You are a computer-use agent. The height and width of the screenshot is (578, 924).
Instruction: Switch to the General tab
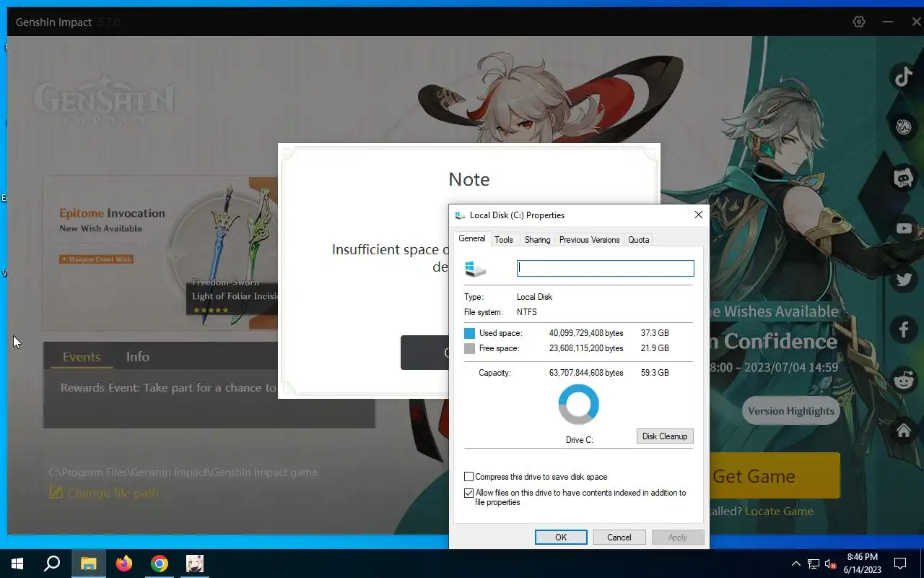[472, 239]
